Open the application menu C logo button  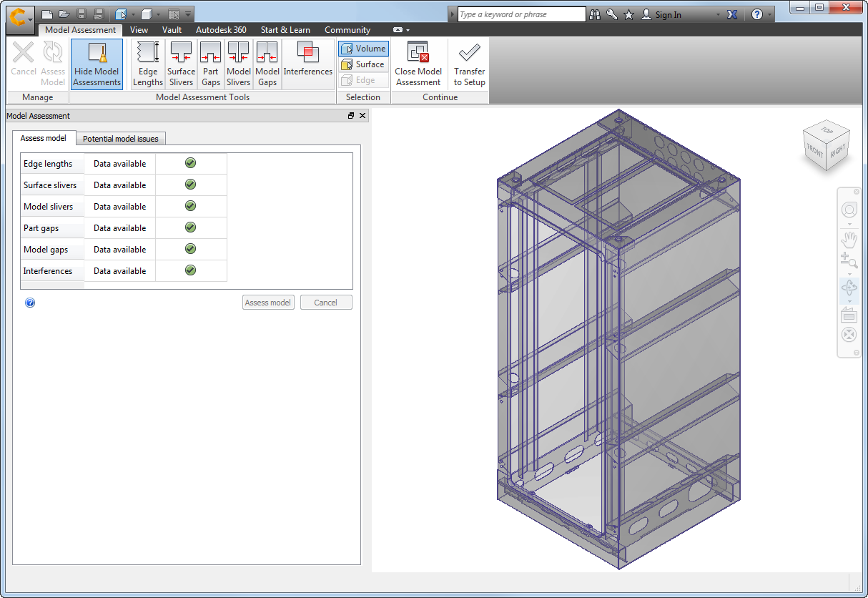coord(20,19)
